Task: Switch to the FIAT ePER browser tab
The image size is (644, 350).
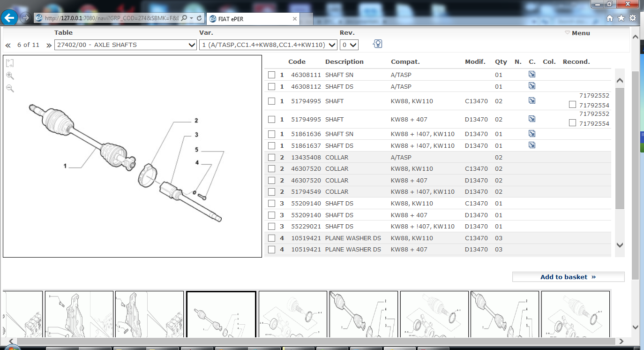Action: [253, 19]
